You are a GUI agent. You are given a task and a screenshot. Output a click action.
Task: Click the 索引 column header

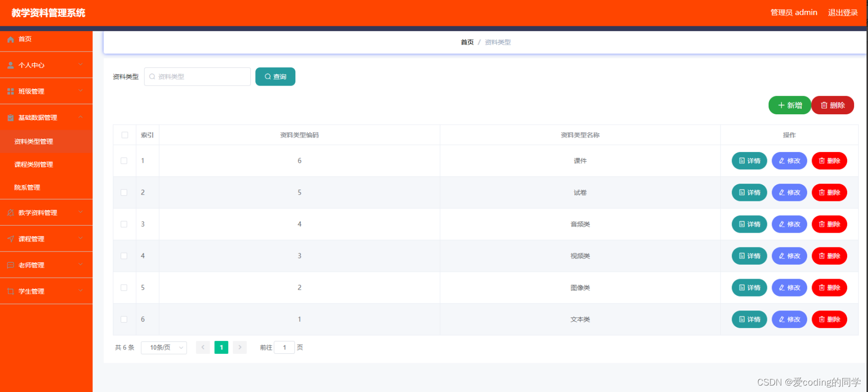coord(147,135)
